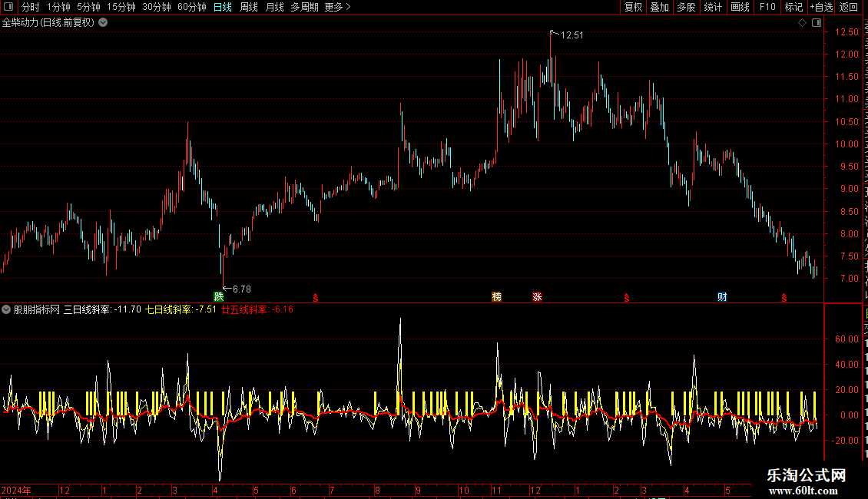This screenshot has width=868, height=499.
Task: Click the 返回 back button
Action: click(x=849, y=7)
